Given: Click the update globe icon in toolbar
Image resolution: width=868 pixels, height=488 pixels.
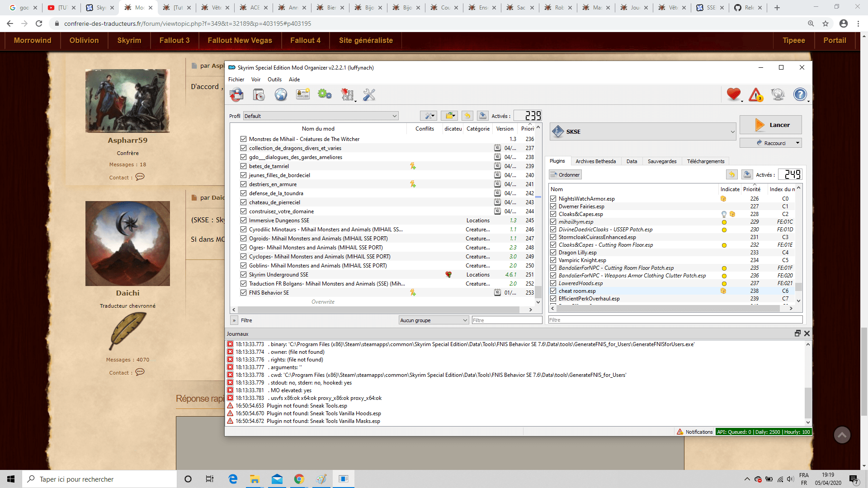Looking at the screenshot, I should click(778, 94).
